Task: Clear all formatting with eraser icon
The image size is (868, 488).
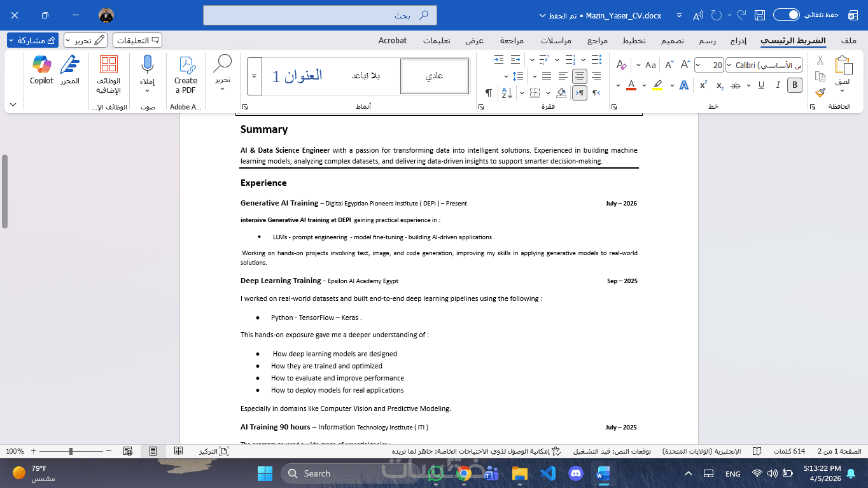Action: coord(622,65)
